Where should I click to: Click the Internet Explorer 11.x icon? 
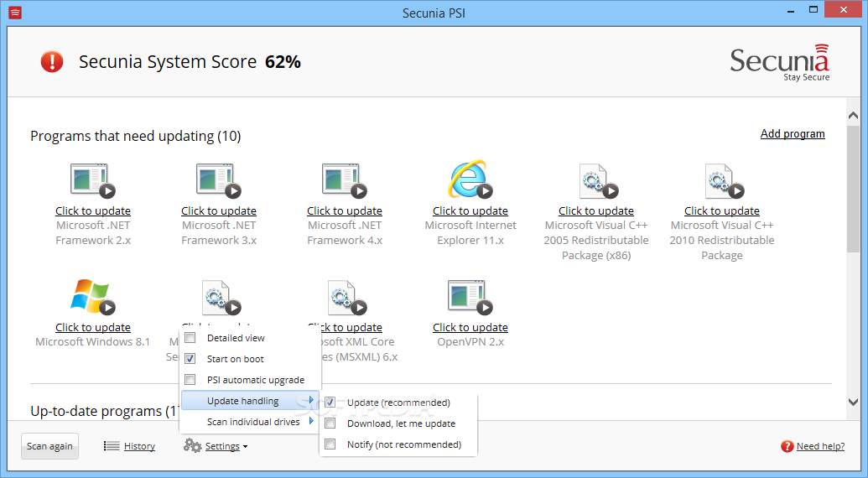click(x=470, y=179)
